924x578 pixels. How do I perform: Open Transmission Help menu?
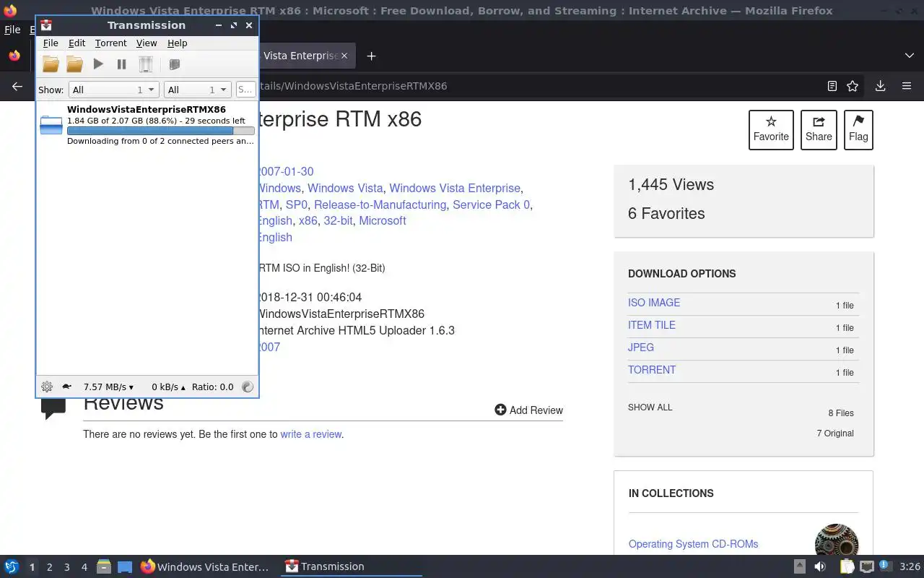(x=177, y=43)
